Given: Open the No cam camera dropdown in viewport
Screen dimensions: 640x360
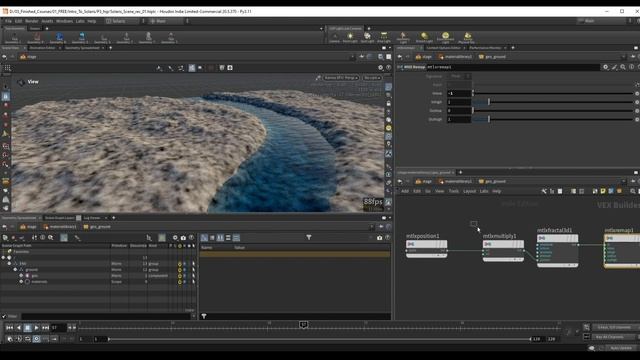Looking at the screenshot, I should pos(371,78).
